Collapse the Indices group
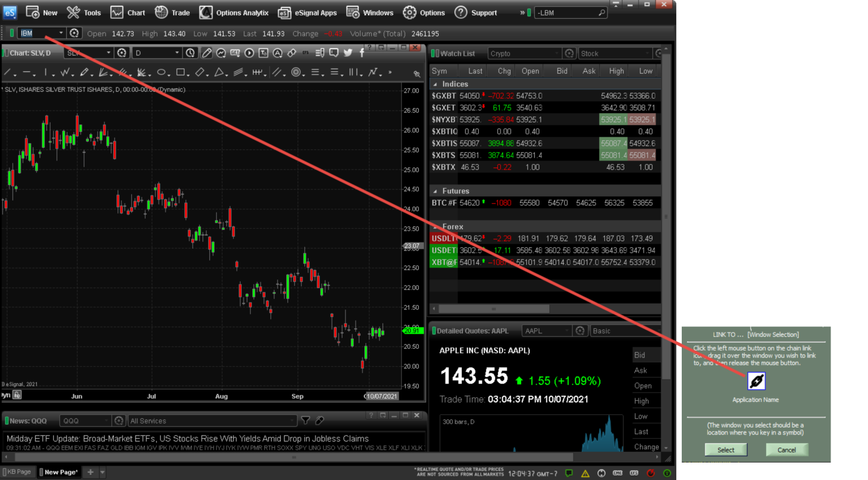This screenshot has height=480, width=868. click(436, 84)
